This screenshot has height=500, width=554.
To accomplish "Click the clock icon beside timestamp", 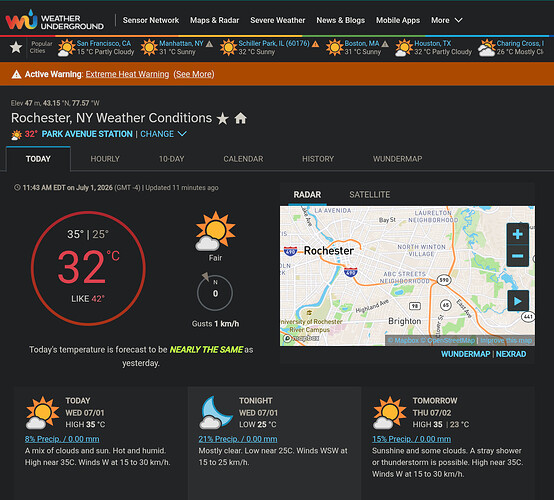I will point(17,188).
